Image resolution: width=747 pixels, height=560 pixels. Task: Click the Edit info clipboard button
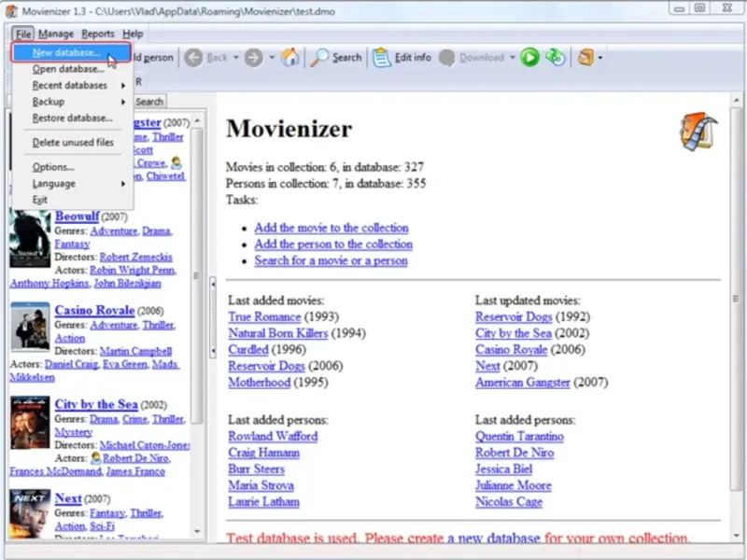(402, 58)
